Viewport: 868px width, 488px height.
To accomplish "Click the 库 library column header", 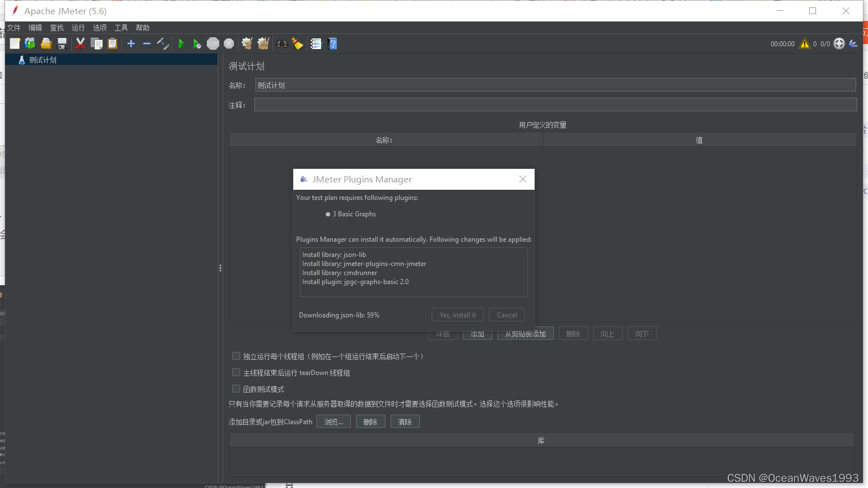I will (541, 441).
